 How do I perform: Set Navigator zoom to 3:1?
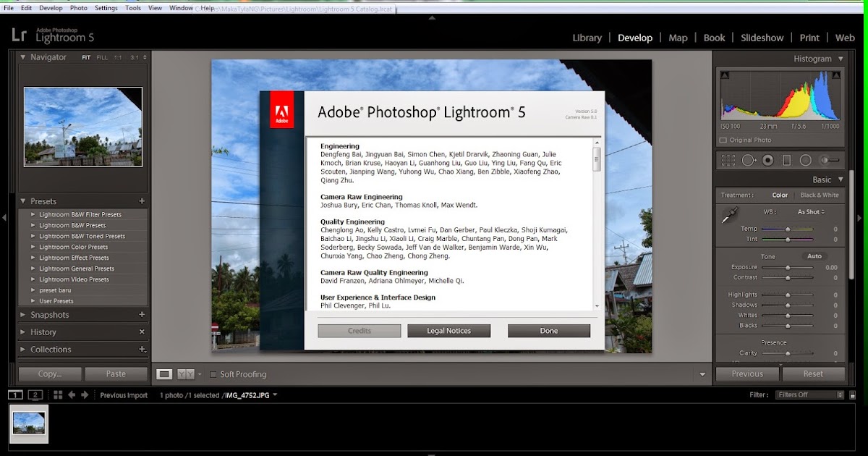pos(135,57)
